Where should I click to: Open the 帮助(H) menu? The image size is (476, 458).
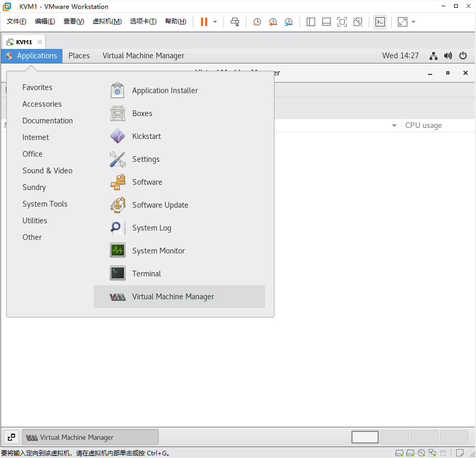click(x=176, y=21)
